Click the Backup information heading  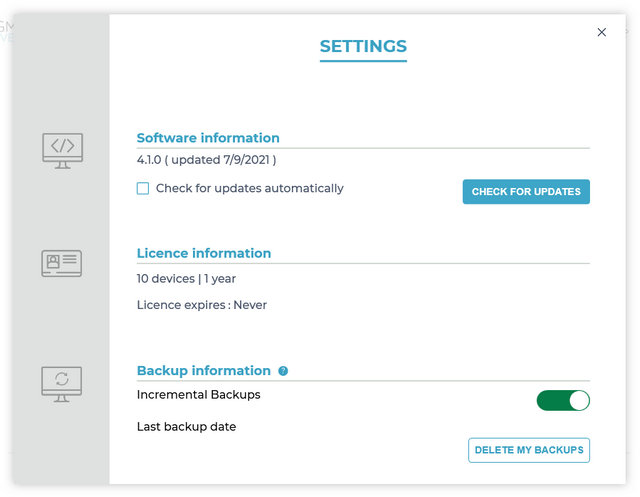tap(204, 370)
